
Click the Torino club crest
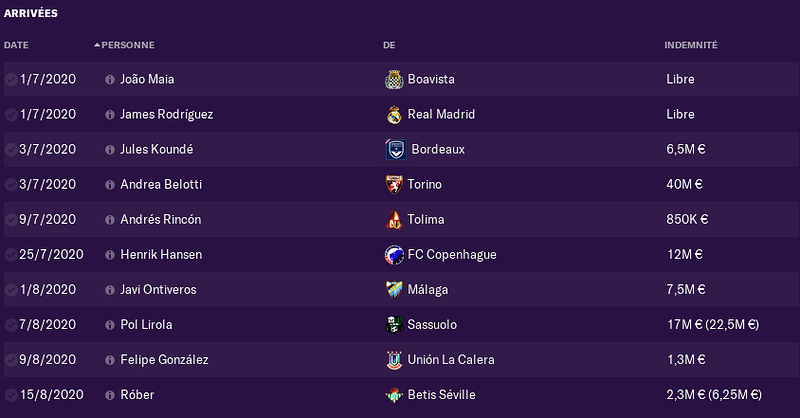(394, 185)
